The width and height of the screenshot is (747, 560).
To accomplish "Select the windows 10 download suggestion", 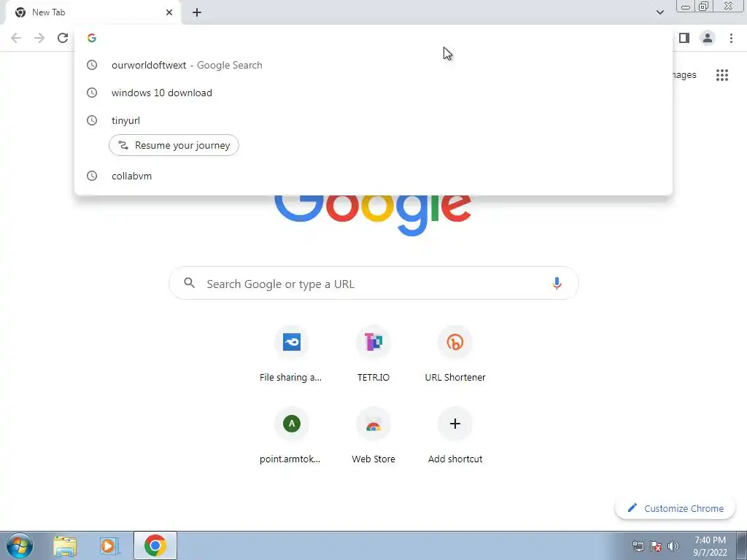I will pyautogui.click(x=373, y=93).
